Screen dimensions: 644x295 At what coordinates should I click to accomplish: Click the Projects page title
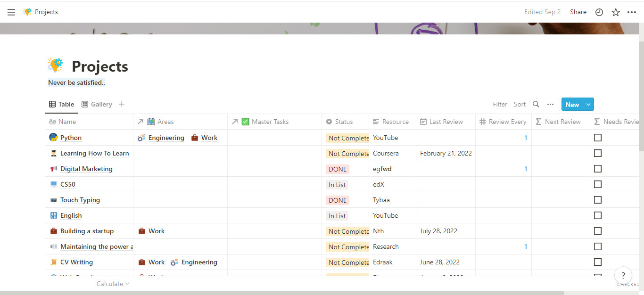pos(100,66)
